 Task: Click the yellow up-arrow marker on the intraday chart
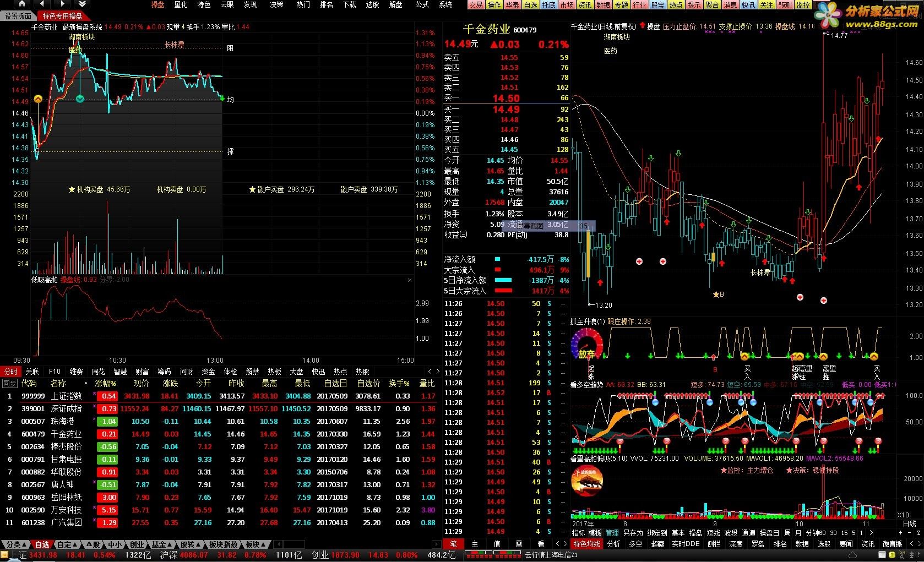coord(38,99)
